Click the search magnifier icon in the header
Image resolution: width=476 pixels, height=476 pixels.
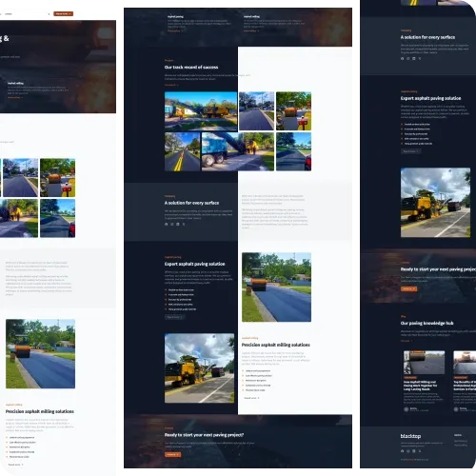(x=49, y=14)
